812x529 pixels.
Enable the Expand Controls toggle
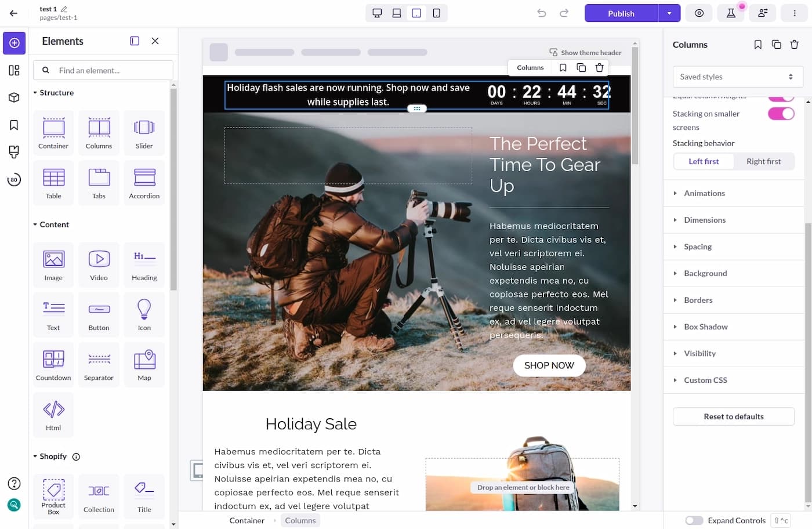(x=694, y=520)
